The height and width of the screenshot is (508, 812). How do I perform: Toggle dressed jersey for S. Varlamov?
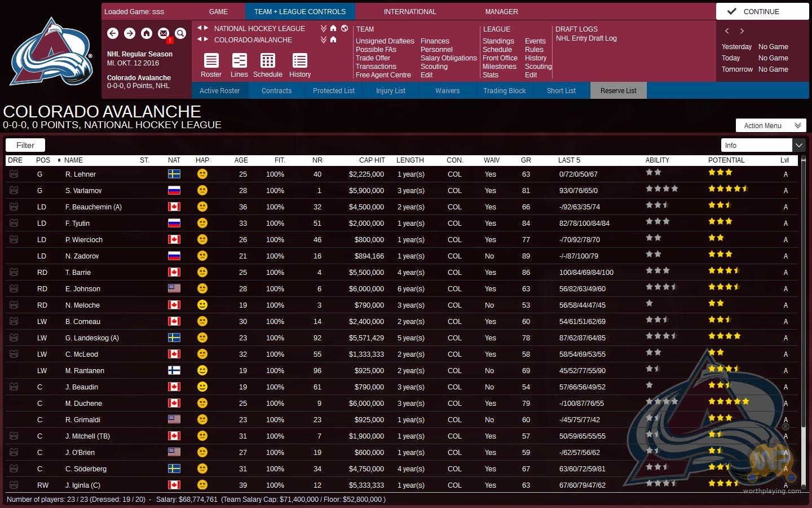(x=14, y=191)
